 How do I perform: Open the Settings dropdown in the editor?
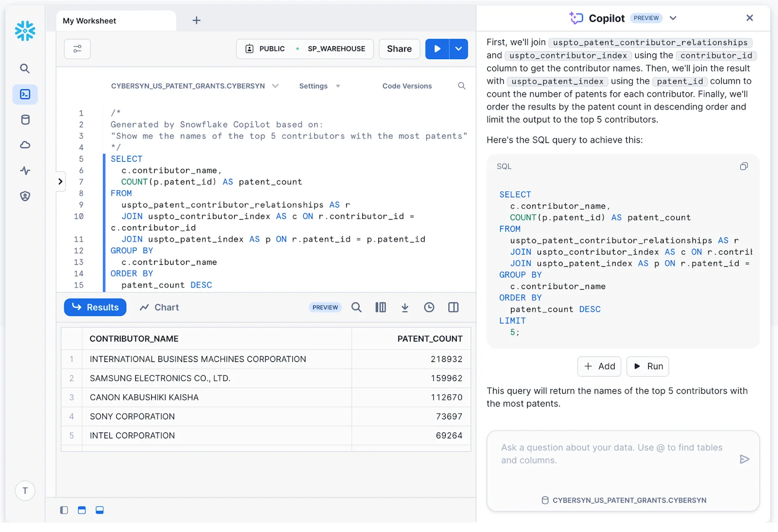pos(319,86)
